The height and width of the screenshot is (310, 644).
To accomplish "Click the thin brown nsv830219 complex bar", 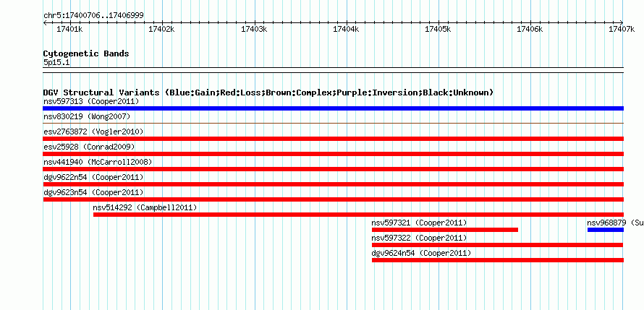I will [x=333, y=123].
